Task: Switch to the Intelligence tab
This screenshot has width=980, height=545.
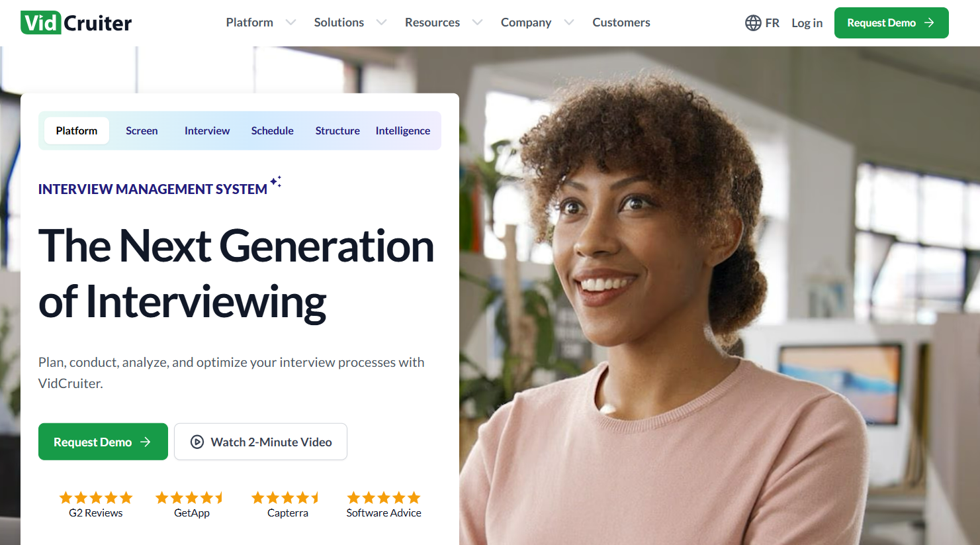Action: point(402,131)
